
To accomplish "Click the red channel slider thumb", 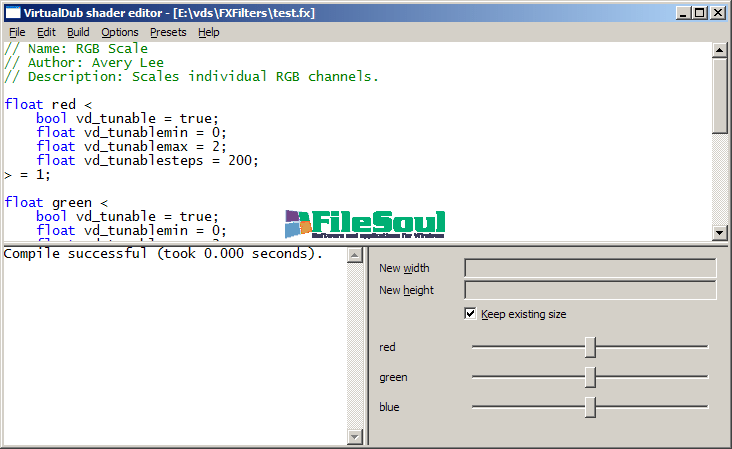I will pos(590,347).
